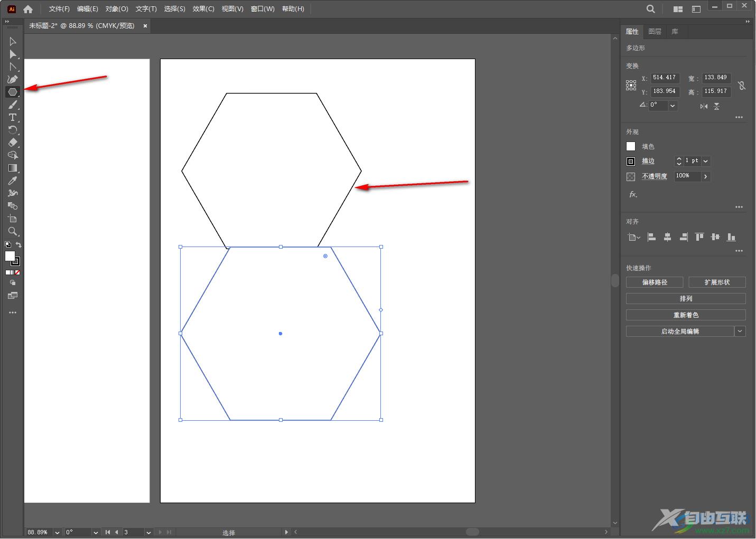Open the 效果(C) menu

(x=203, y=9)
